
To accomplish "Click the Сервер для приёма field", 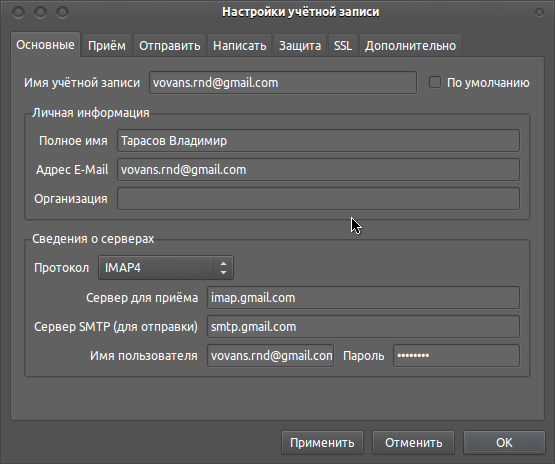I will 364,298.
